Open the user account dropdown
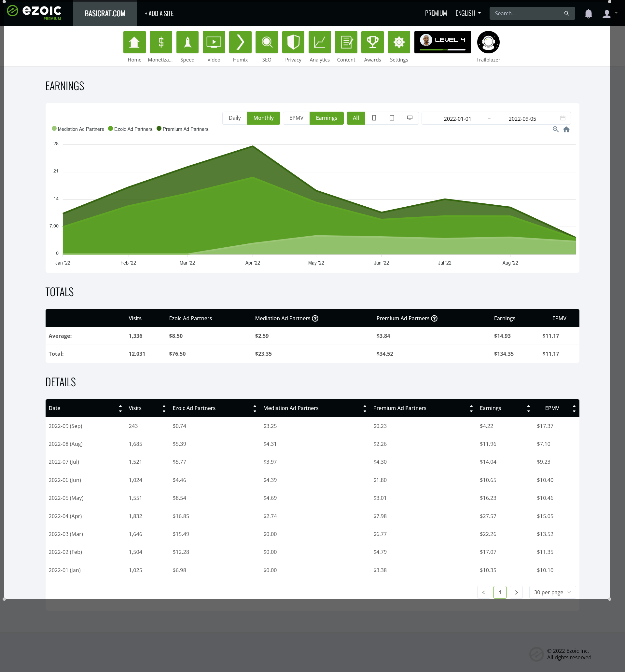The height and width of the screenshot is (672, 625). [610, 14]
